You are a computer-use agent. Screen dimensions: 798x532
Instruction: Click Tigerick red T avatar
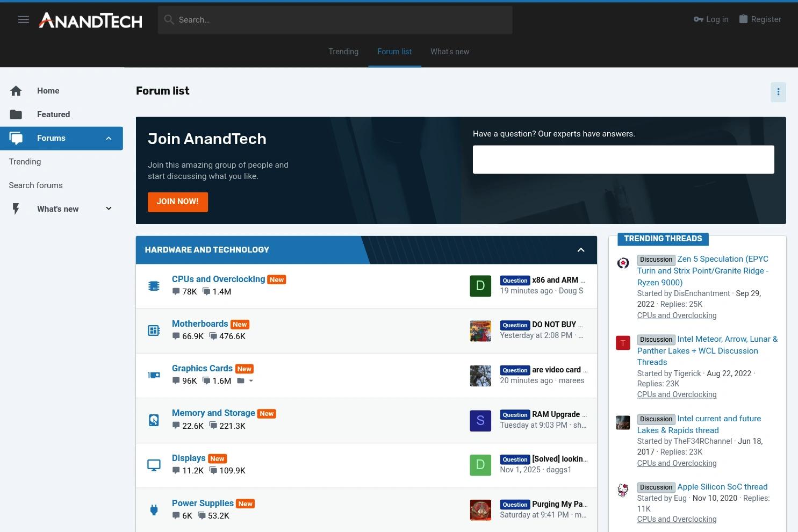623,343
